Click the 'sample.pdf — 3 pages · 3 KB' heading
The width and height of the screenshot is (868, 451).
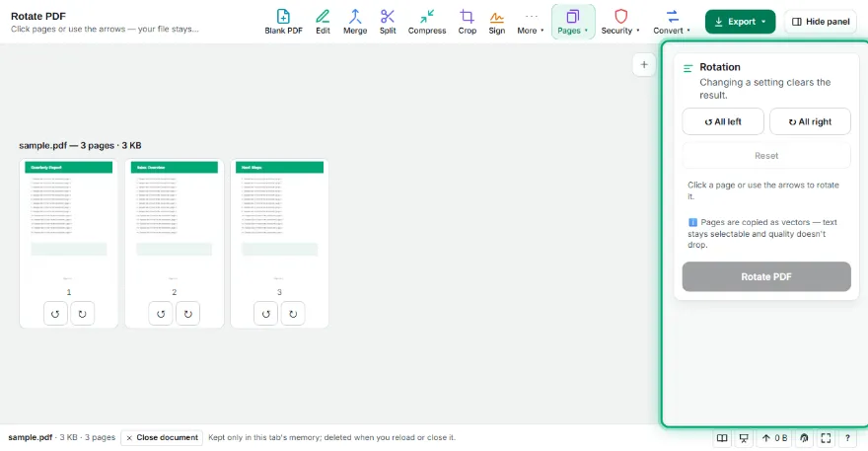(x=80, y=146)
